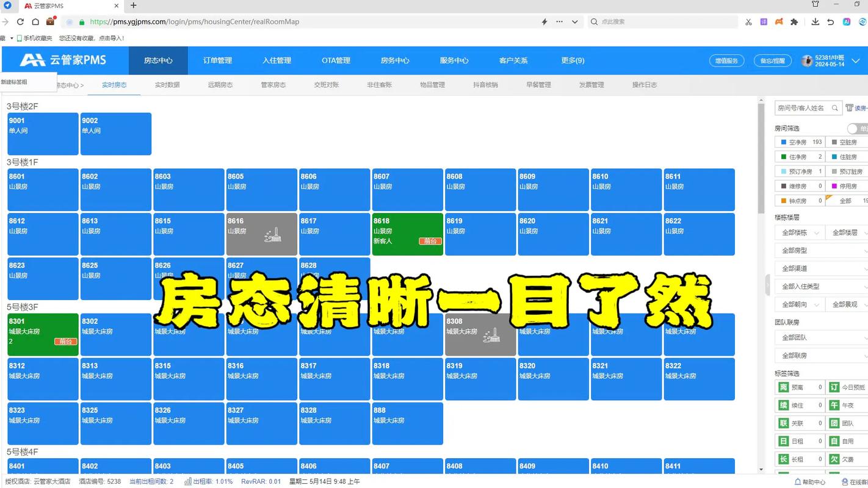
Task: 点击空净房状态的蓝色方块图标
Action: 783,141
